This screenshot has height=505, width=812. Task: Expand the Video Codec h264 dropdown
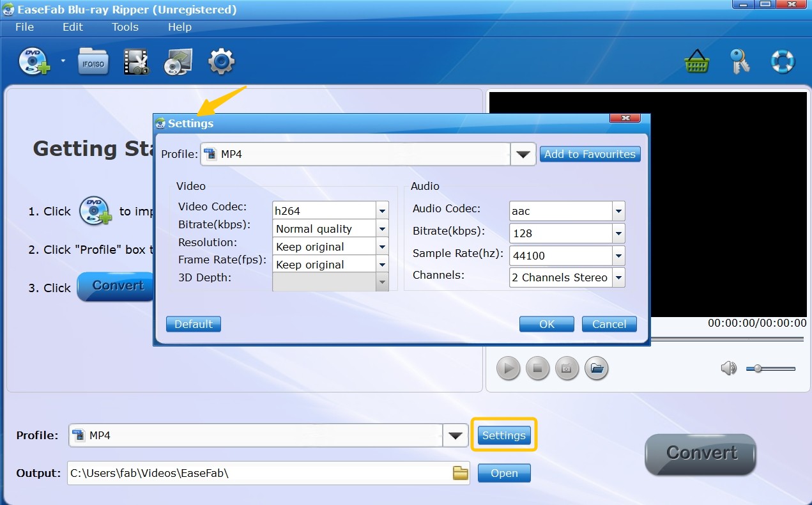click(382, 211)
